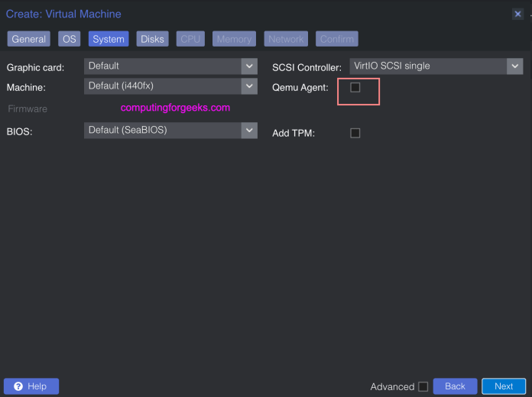Toggle the Advanced options checkbox
Screen dimensions: 532x397
tap(423, 386)
